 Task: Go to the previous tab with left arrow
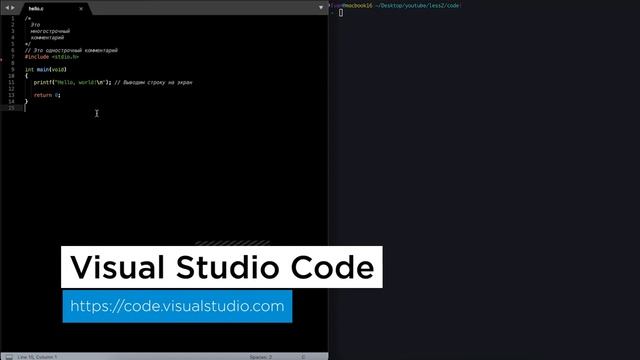click(x=7, y=8)
